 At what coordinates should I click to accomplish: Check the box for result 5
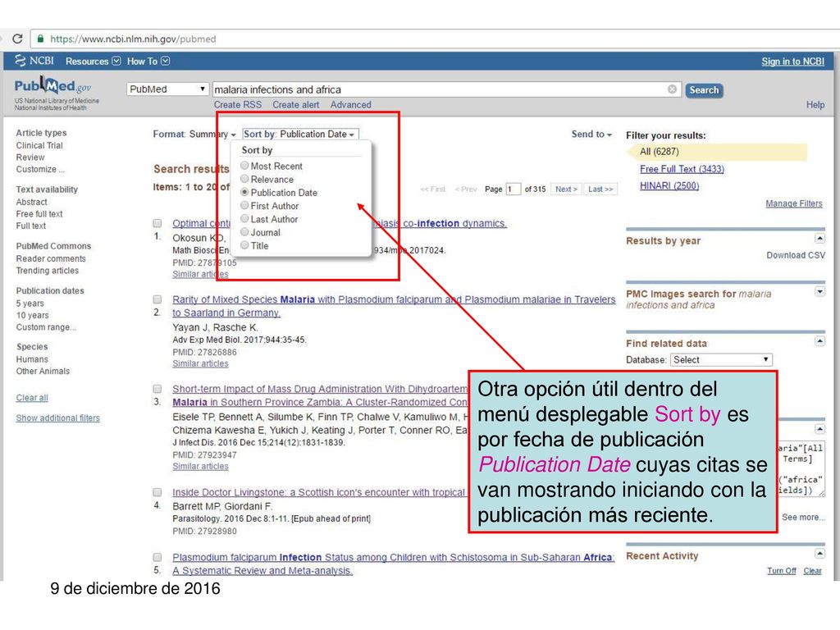[x=157, y=557]
